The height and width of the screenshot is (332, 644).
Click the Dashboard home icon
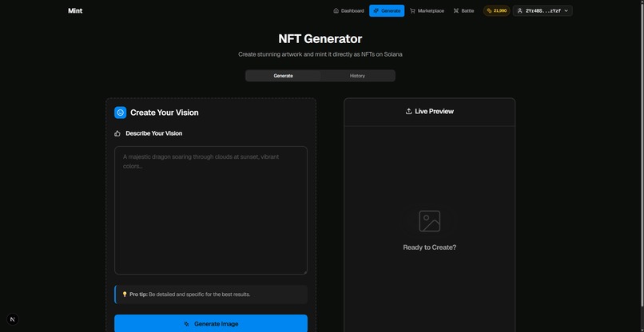click(x=336, y=10)
